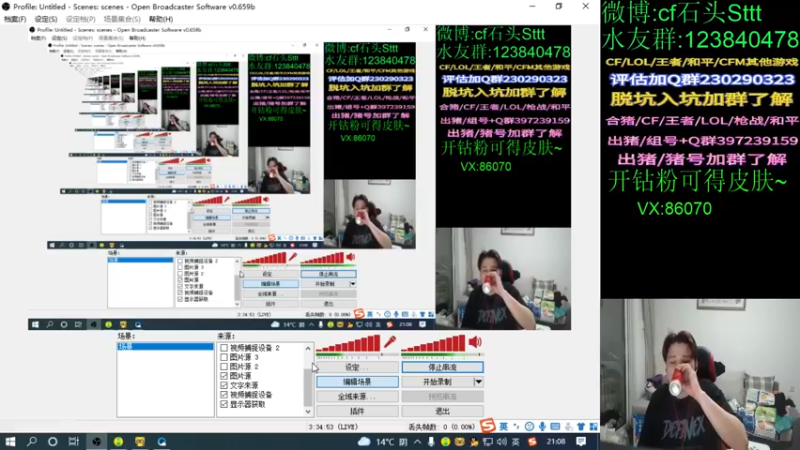The height and width of the screenshot is (450, 800).
Task: Open the Sogou toolbox grid icon
Action: point(593,426)
